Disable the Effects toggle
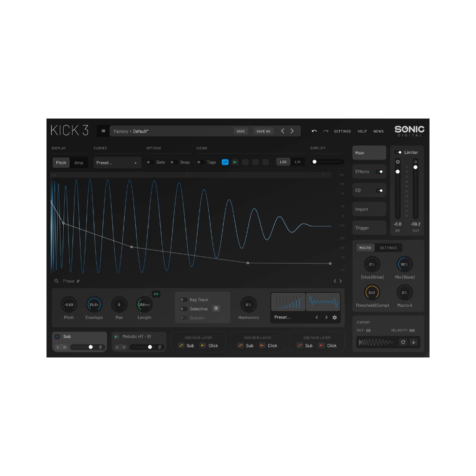This screenshot has width=476, height=476. [x=379, y=172]
